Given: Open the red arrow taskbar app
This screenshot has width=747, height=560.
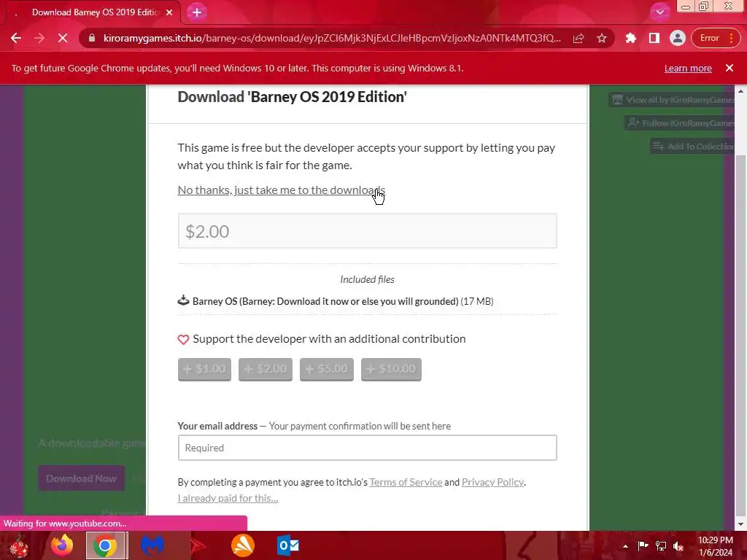Looking at the screenshot, I should pyautogui.click(x=198, y=545).
